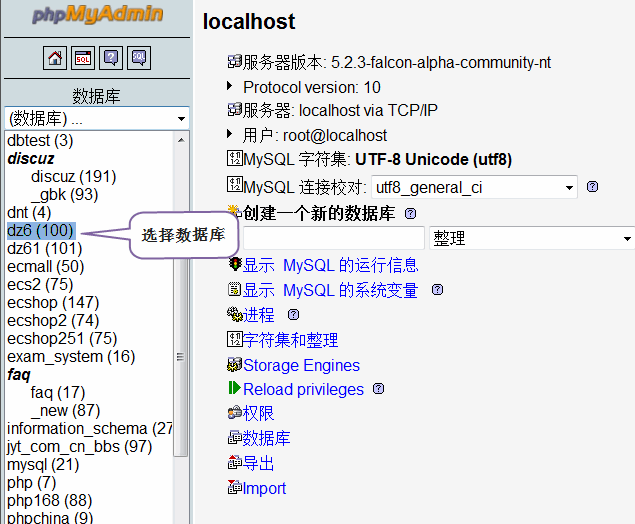Open phpMyAdmin documentation icon

pyautogui.click(x=111, y=58)
